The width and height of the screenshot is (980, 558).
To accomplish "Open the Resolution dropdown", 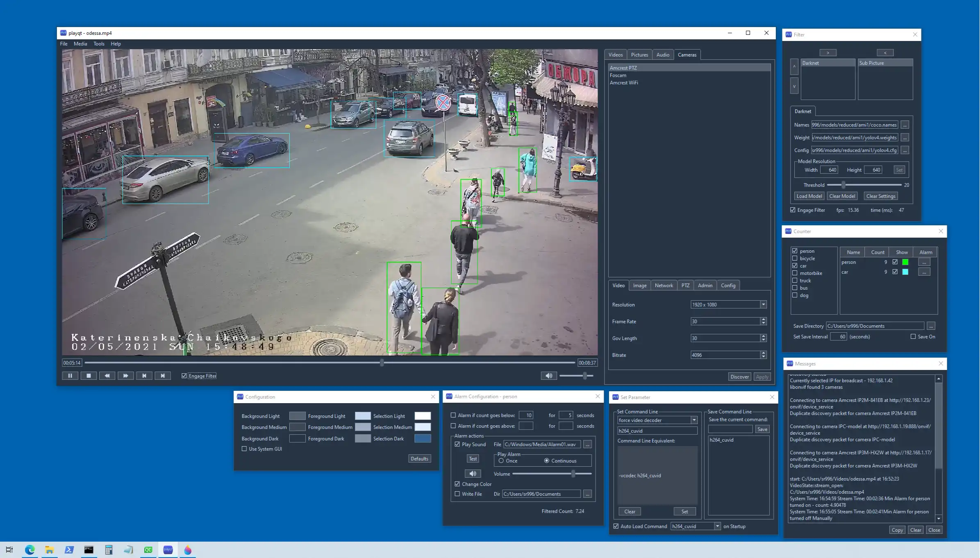I will point(763,305).
